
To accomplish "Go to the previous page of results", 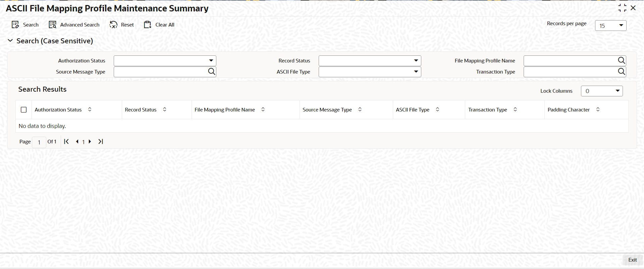I will 77,142.
